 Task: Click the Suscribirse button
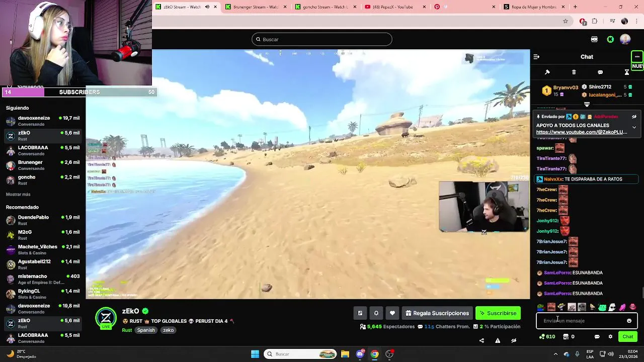click(498, 313)
